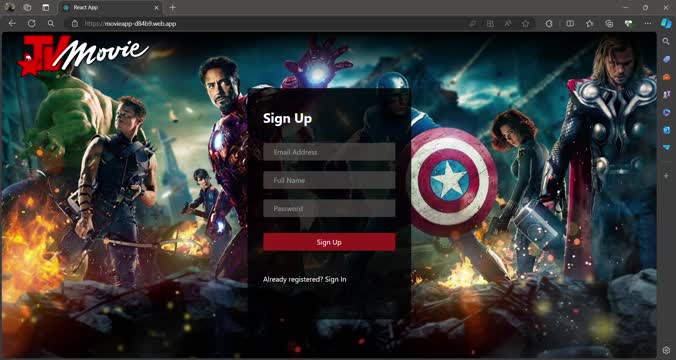Open sidebar settings gear icon
676x360 pixels.
[x=667, y=351]
